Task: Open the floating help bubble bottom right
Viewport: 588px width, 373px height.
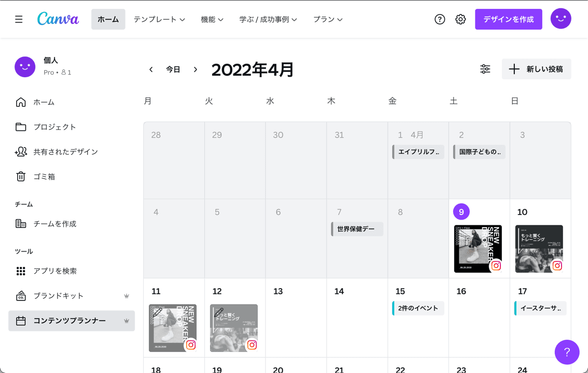Action: pos(567,352)
